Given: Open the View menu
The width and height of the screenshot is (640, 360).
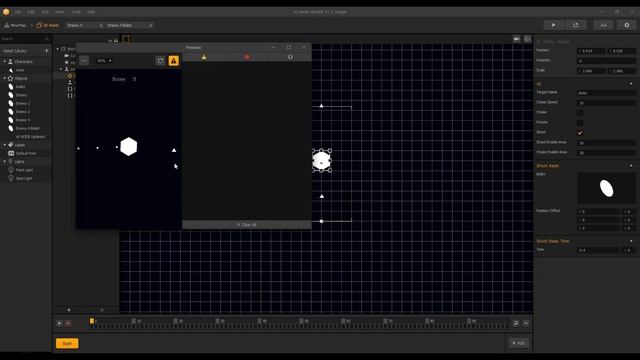Looking at the screenshot, I should click(60, 12).
